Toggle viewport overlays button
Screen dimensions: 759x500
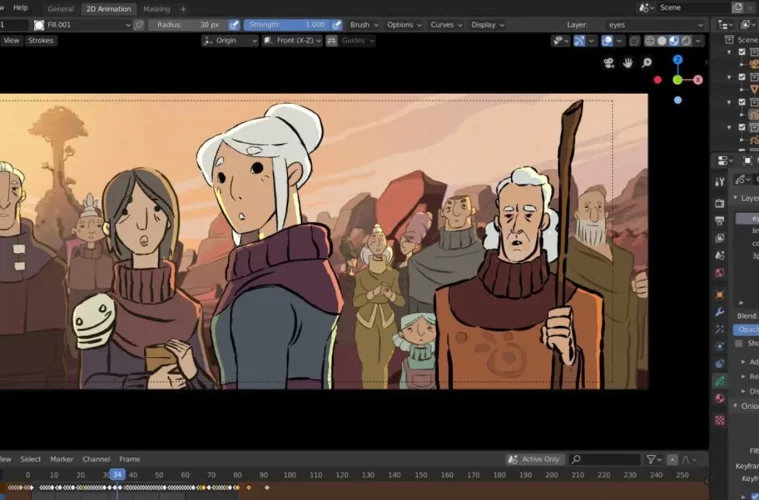tap(607, 41)
